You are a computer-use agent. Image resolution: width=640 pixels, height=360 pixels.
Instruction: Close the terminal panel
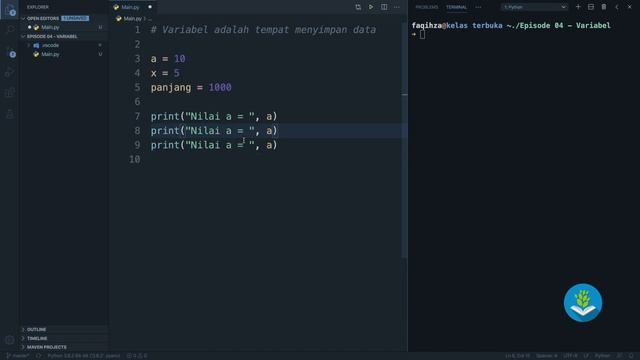(x=629, y=7)
